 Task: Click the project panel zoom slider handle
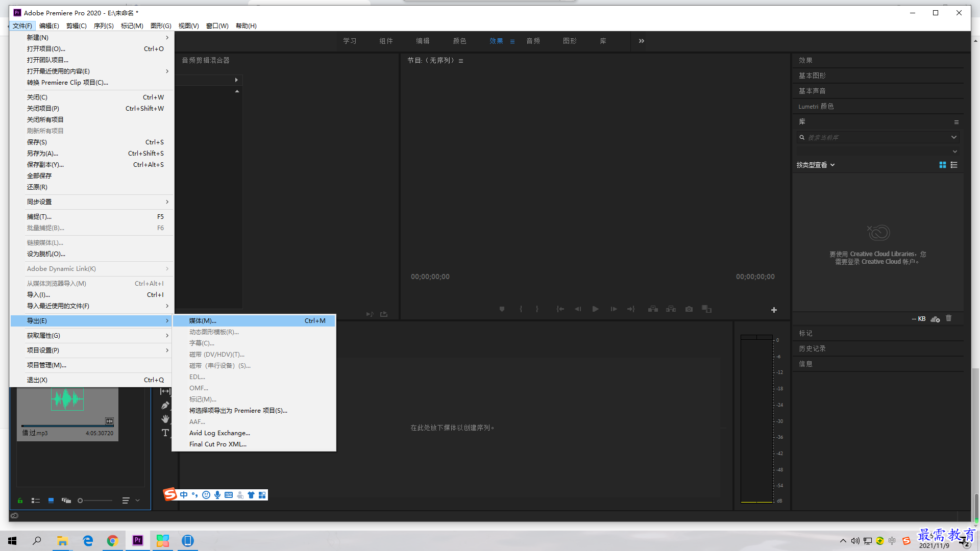coord(80,500)
